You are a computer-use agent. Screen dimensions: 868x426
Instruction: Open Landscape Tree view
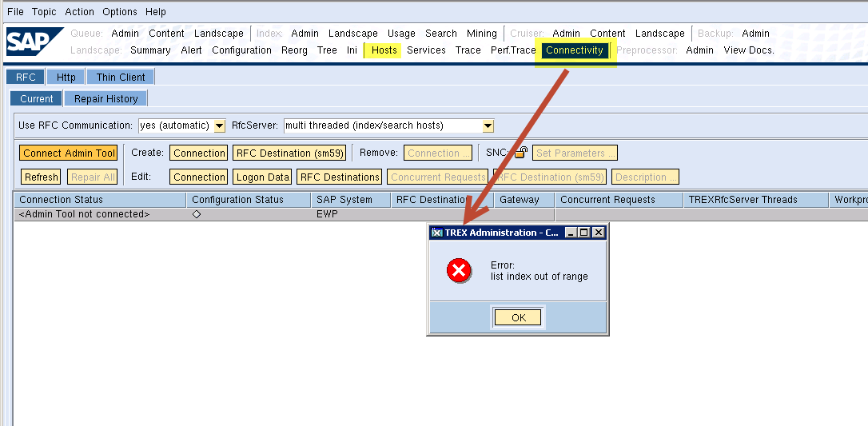click(327, 50)
